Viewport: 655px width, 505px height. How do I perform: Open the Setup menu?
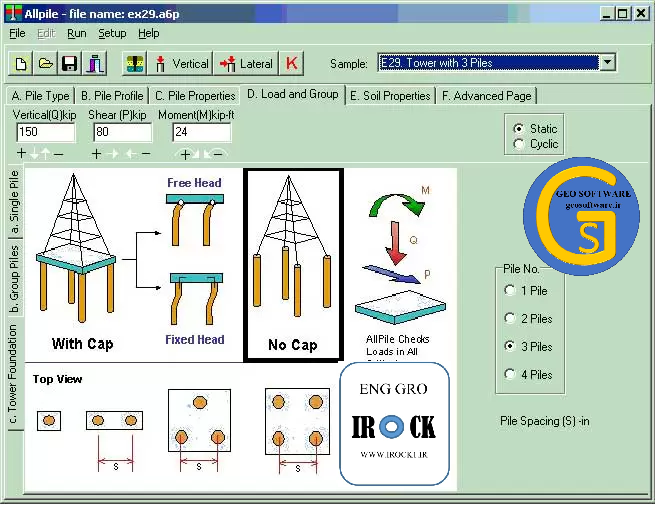click(112, 33)
